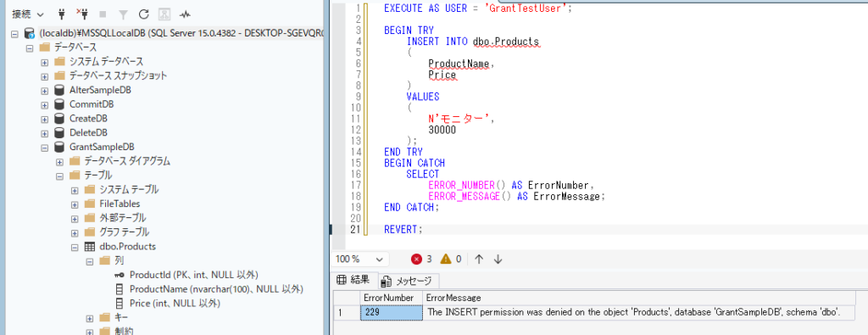The image size is (868, 335).
Task: Refresh Object Explorer with circular arrow icon
Action: click(143, 14)
